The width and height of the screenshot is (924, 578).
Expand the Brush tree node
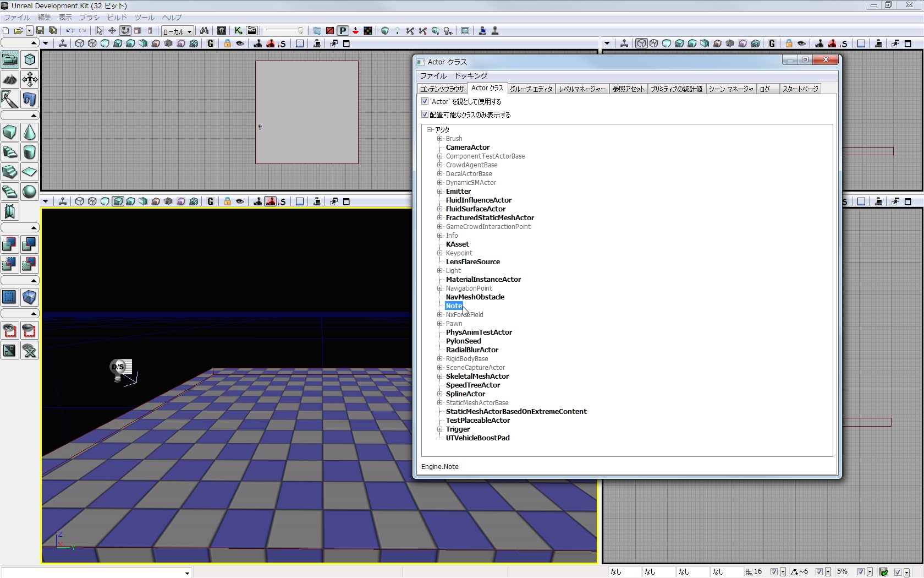(x=440, y=139)
